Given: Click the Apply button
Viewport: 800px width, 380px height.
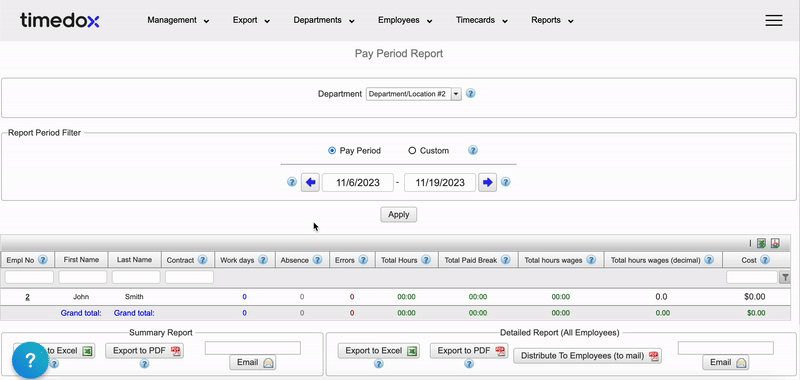Looking at the screenshot, I should click(x=398, y=215).
